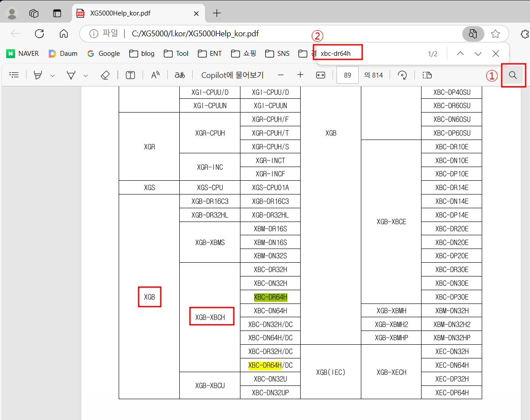Open the blog bookmark folder
Viewport: 530px width, 420px height.
(x=142, y=54)
